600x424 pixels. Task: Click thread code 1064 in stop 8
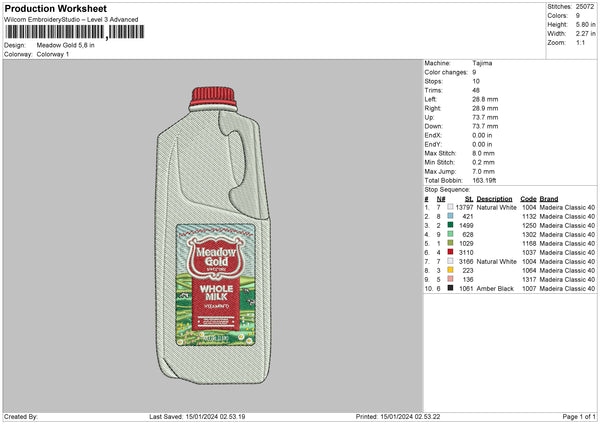click(529, 271)
